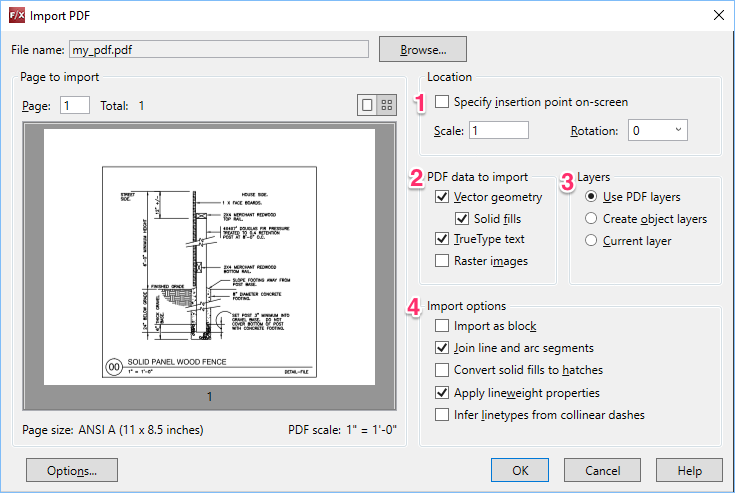Open the Rotation dropdown

coord(658,130)
